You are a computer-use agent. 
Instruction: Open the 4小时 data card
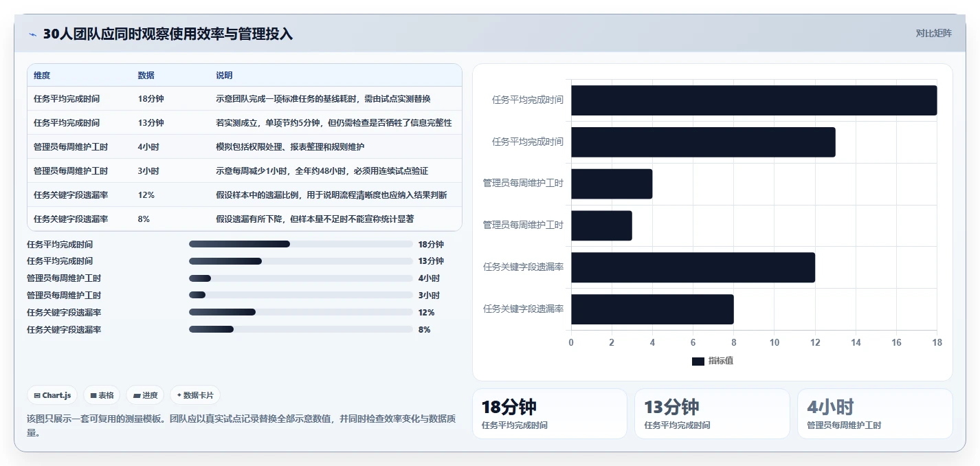[875, 413]
